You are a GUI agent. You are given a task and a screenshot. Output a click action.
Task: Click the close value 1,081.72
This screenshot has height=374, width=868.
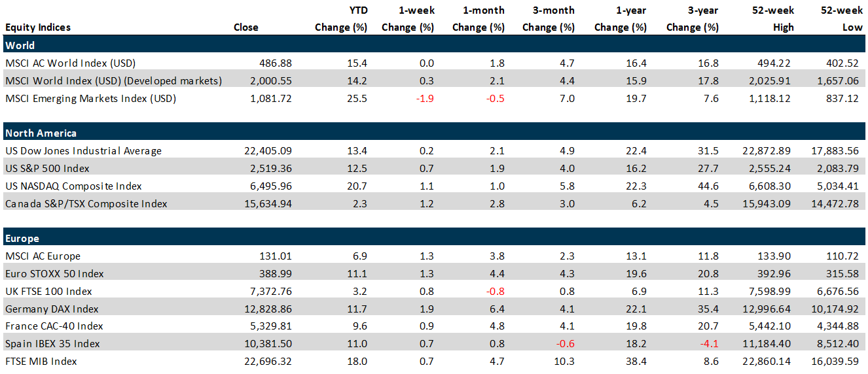tap(270, 98)
